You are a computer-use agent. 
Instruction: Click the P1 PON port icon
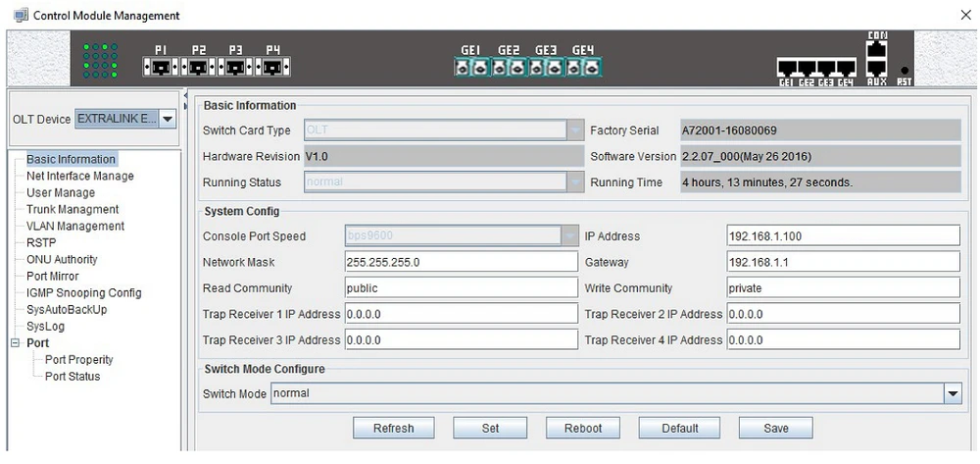(161, 69)
